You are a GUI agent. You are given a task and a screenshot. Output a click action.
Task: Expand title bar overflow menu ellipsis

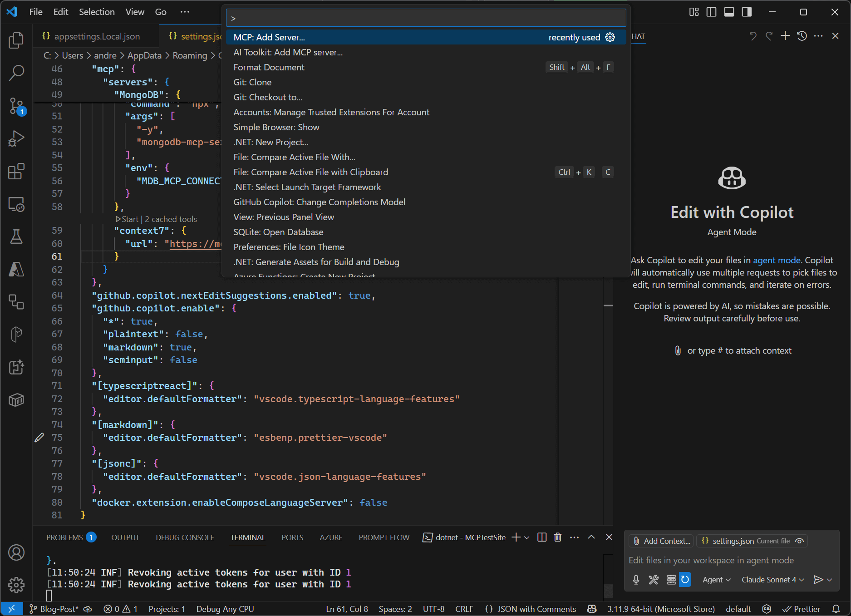(185, 12)
